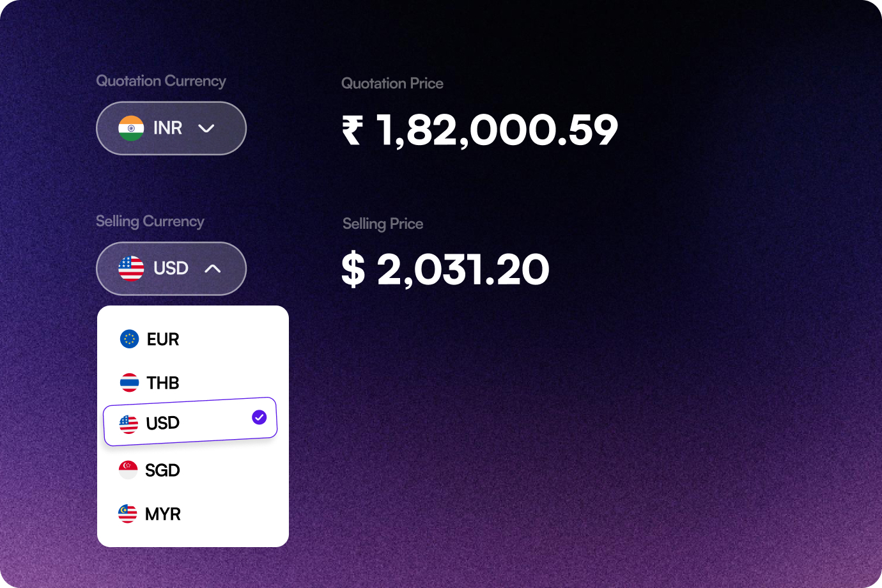Click the India flag icon beside INR
This screenshot has height=588, width=882.
[x=130, y=128]
